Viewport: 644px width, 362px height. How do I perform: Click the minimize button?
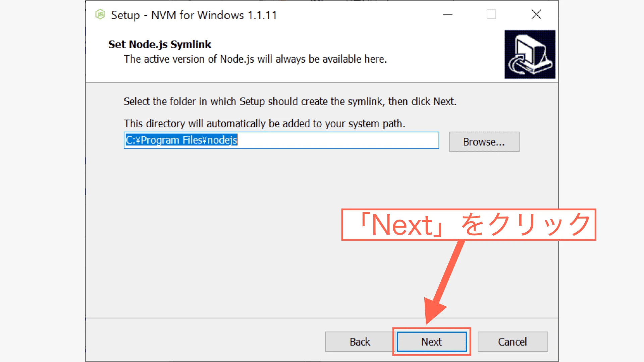point(447,14)
